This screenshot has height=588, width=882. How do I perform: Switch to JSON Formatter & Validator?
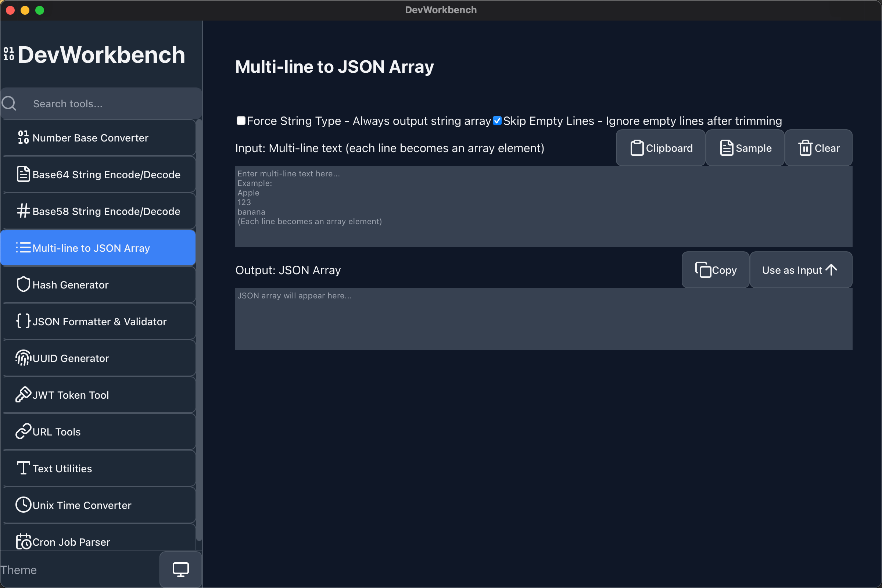98,321
